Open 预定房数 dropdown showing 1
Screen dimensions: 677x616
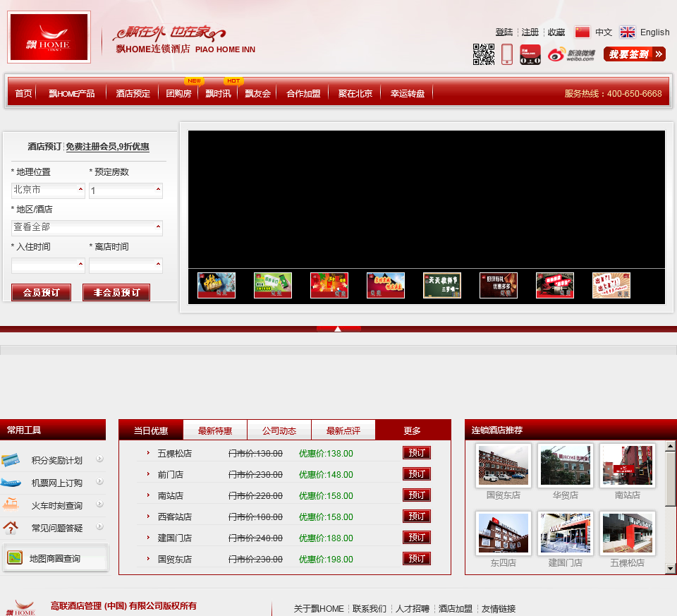(x=126, y=191)
